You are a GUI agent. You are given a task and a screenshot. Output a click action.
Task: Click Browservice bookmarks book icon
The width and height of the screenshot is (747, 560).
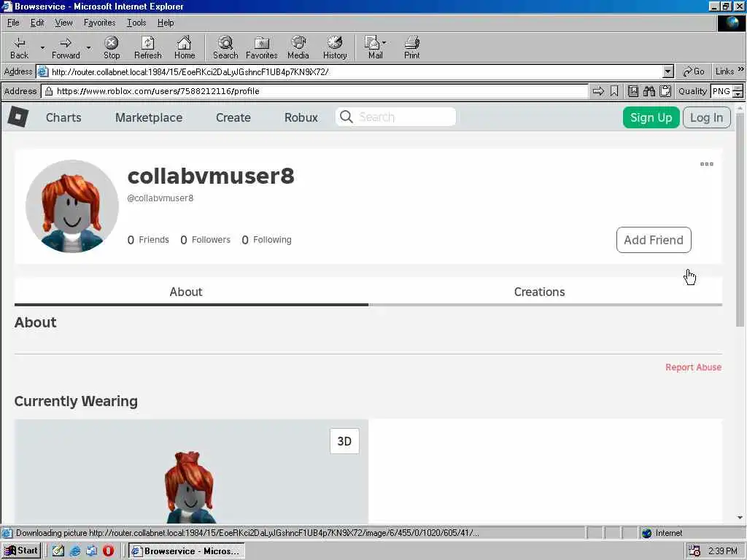click(x=633, y=91)
